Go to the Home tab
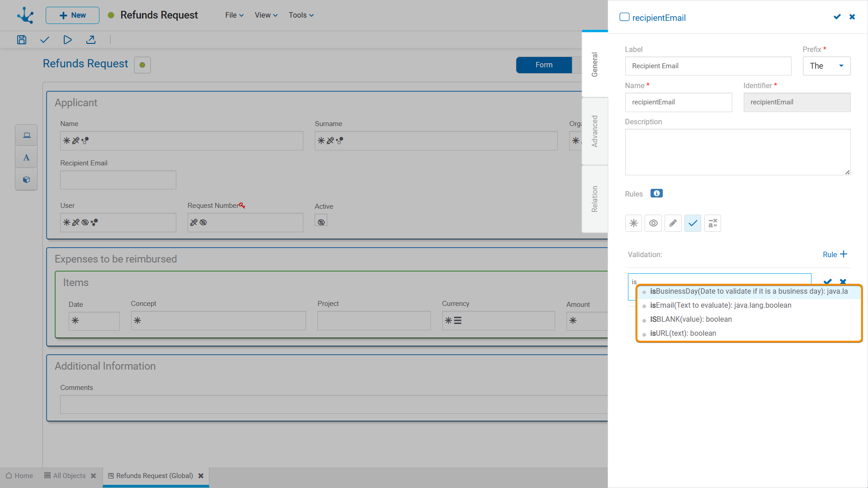 19,476
